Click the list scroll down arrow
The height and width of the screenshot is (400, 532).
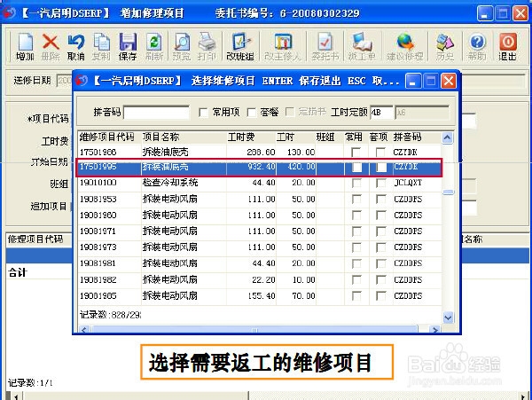[448, 318]
